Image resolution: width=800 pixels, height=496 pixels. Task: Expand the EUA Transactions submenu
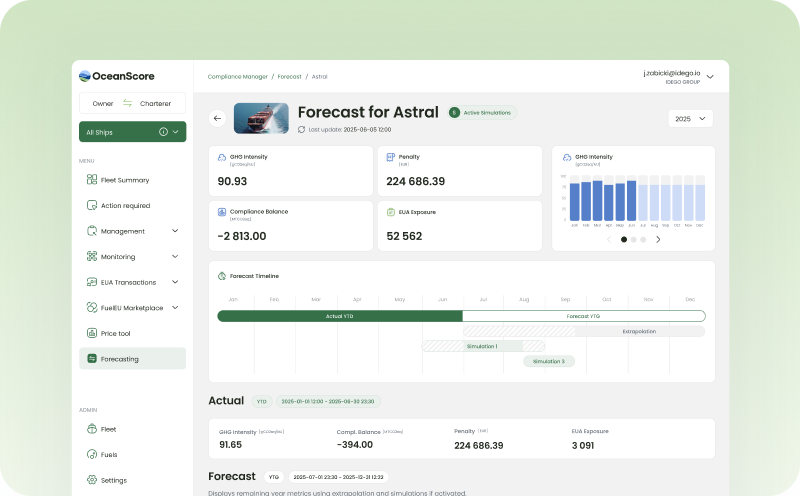175,282
